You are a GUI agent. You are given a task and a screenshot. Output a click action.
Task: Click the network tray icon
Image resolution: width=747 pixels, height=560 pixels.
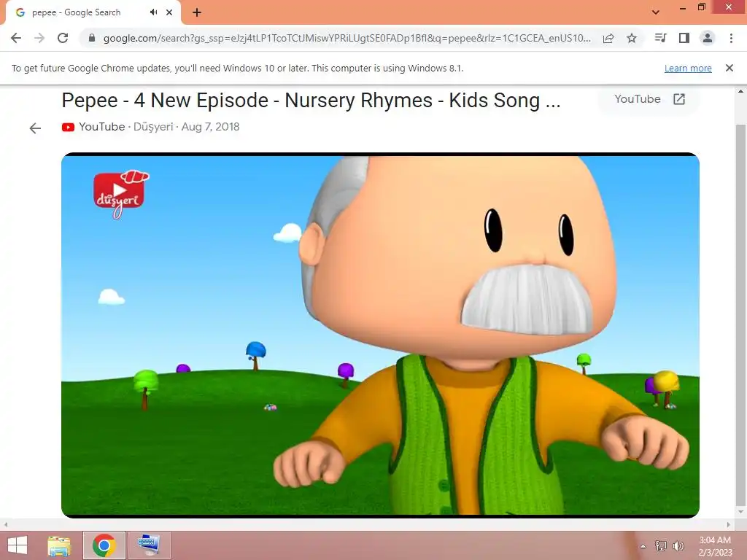coord(661,545)
